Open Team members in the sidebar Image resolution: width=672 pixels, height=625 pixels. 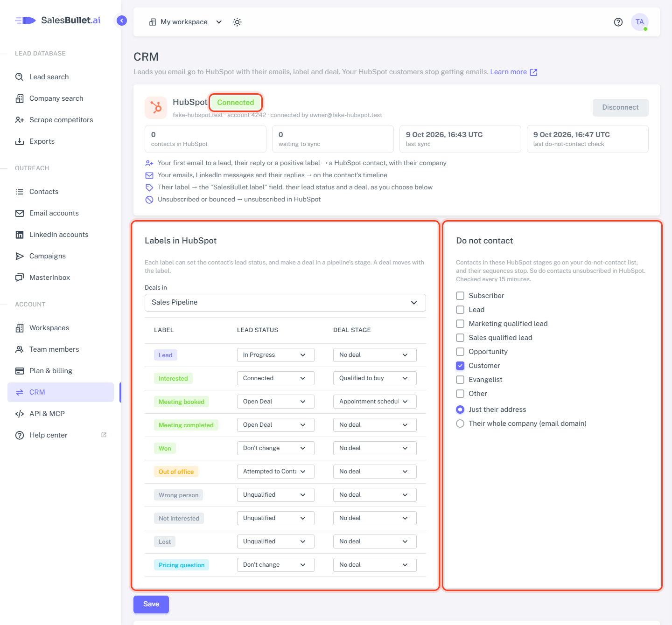(61, 349)
